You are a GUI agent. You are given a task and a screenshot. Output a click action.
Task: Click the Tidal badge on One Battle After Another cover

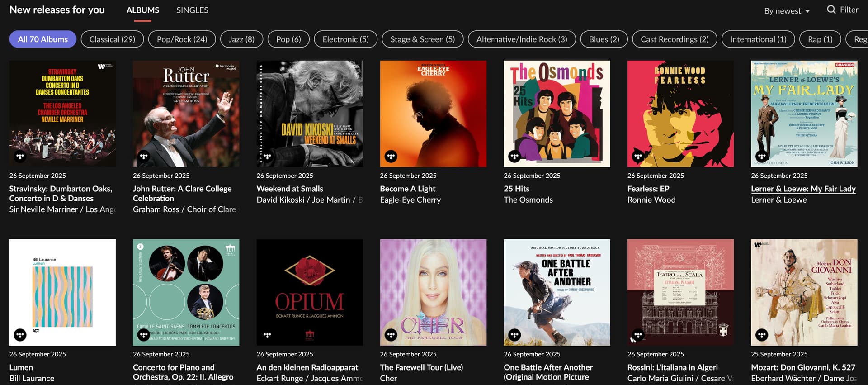514,335
